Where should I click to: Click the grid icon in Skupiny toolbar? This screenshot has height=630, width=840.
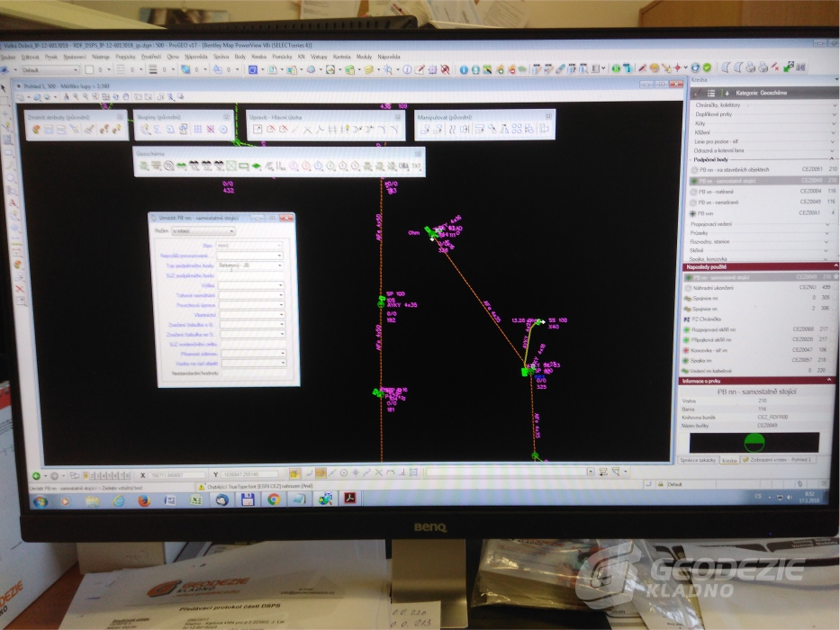[x=197, y=130]
